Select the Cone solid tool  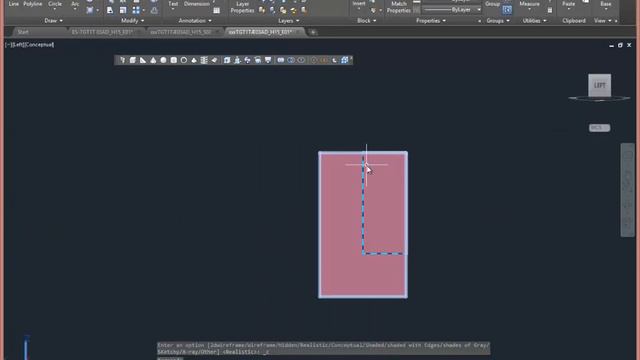coord(153,60)
